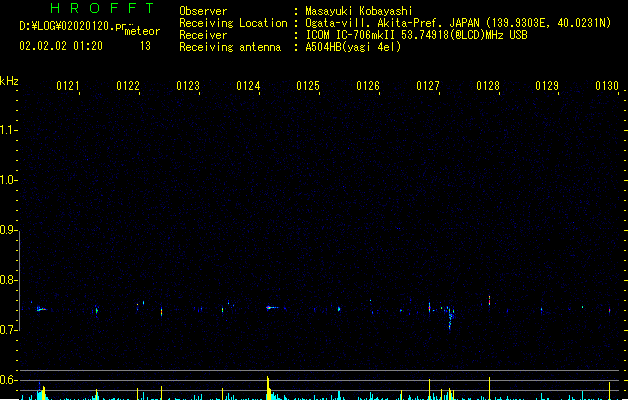
Task: Click the 0122 time marker
Action: click(128, 86)
